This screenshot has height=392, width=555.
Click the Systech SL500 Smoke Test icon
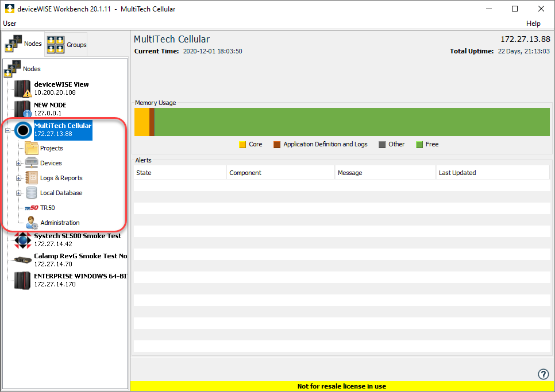click(22, 240)
